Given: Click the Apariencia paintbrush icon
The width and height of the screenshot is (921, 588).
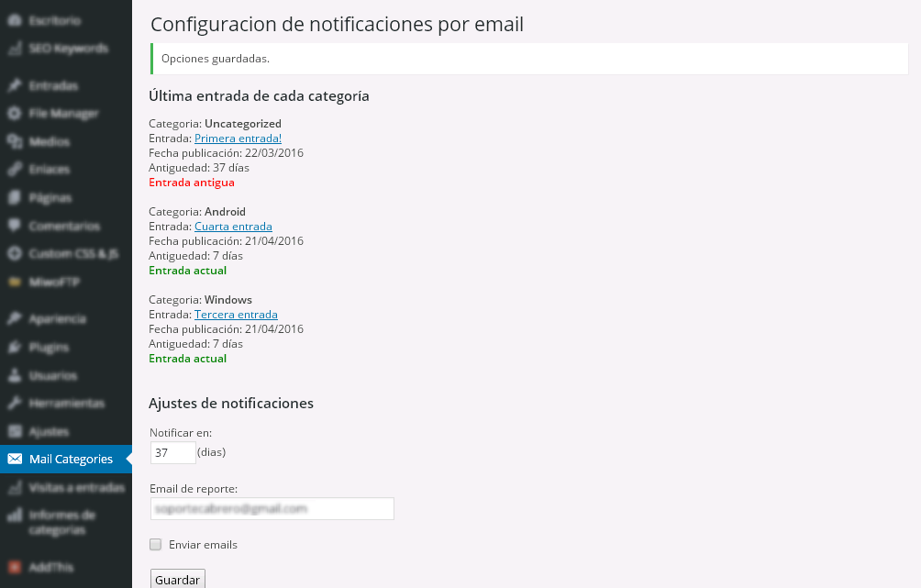Looking at the screenshot, I should [x=15, y=319].
